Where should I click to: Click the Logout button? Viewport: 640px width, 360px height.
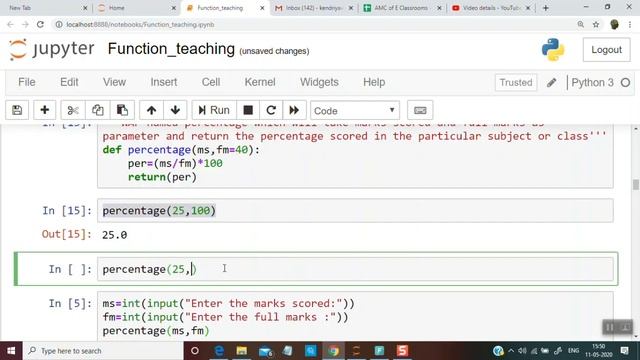[607, 50]
